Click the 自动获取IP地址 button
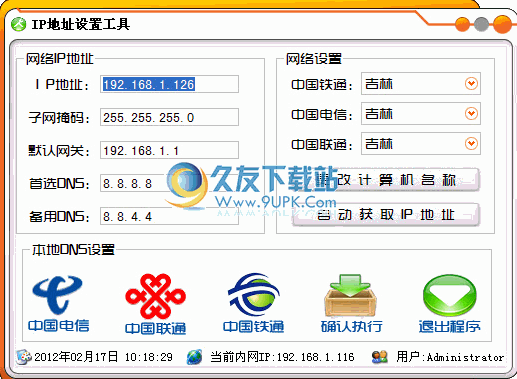The width and height of the screenshot is (517, 379). point(386,215)
